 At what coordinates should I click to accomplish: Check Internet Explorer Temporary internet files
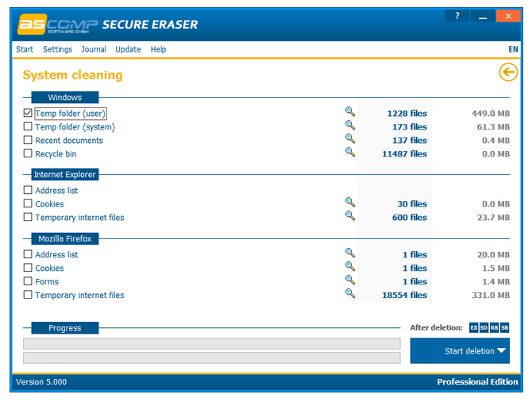click(28, 217)
